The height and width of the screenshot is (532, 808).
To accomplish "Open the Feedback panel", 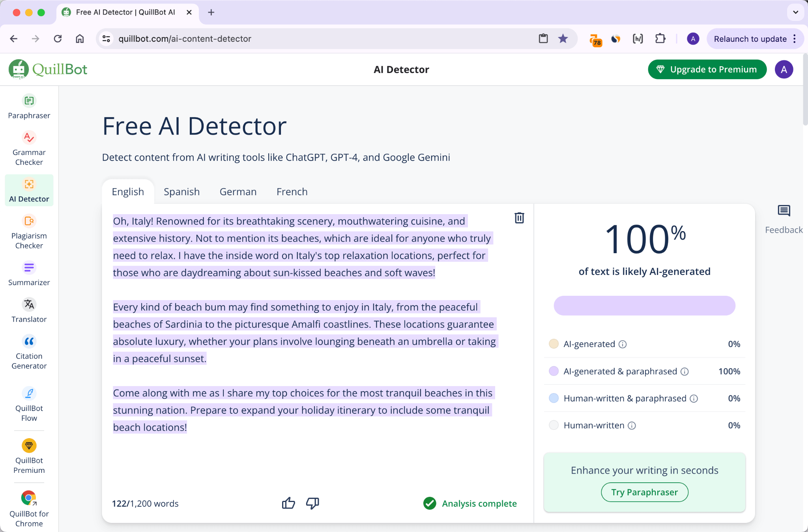I will (x=784, y=219).
